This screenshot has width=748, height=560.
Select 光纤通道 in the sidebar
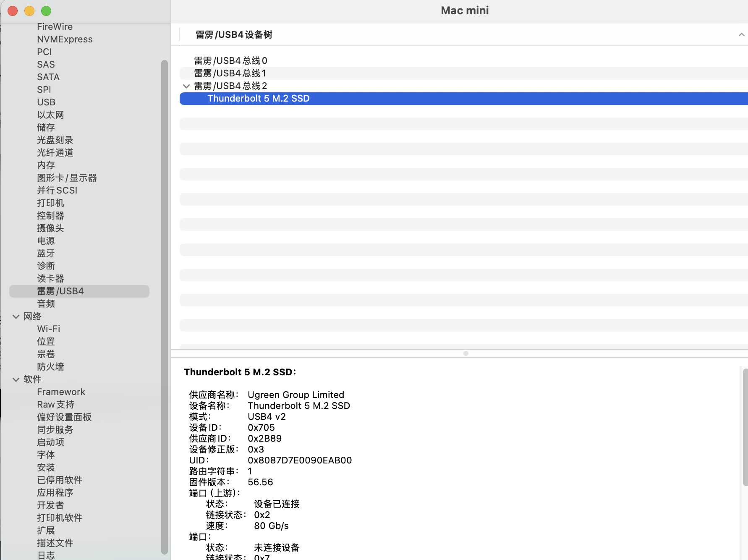(55, 153)
